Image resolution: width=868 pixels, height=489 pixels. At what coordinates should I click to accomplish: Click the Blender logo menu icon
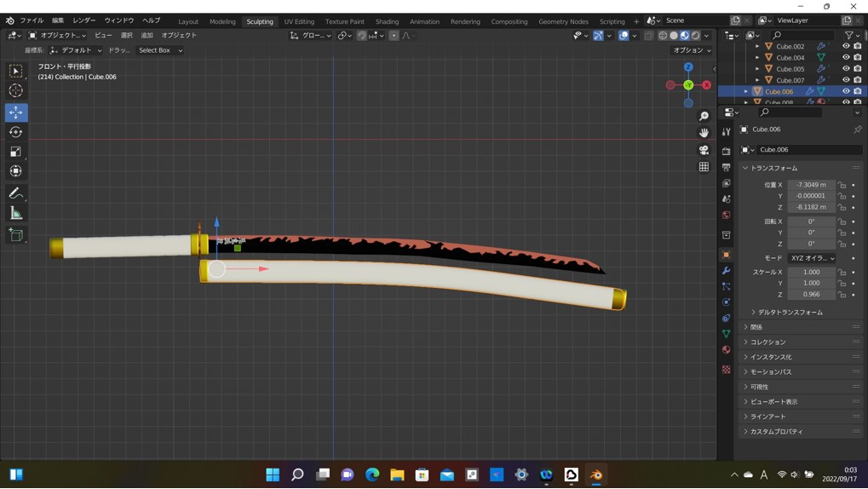pos(10,20)
